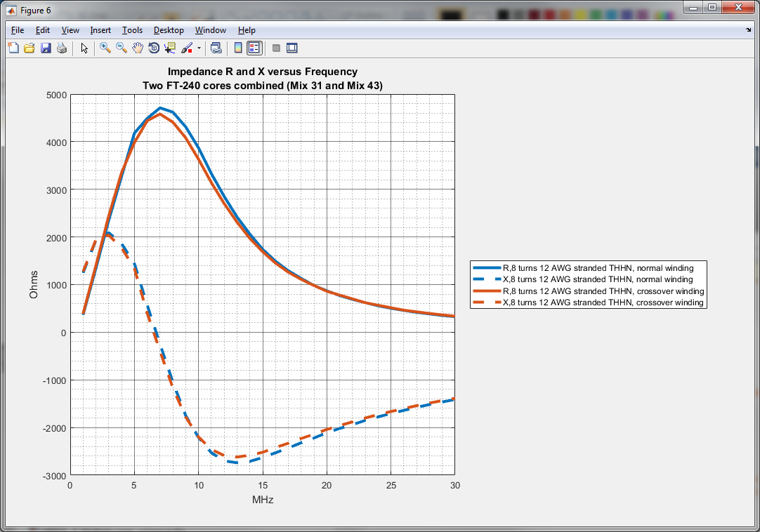
Task: Click the Link Plot icon
Action: click(216, 48)
